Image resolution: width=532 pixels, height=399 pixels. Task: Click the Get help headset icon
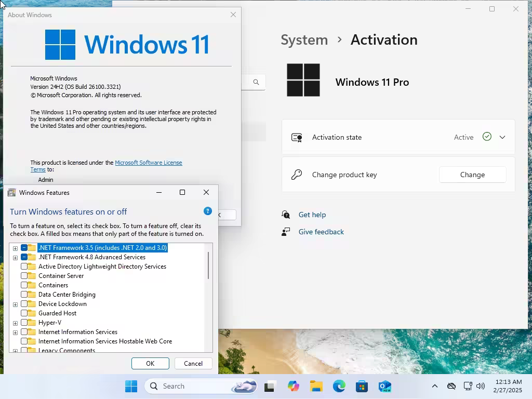pos(286,215)
